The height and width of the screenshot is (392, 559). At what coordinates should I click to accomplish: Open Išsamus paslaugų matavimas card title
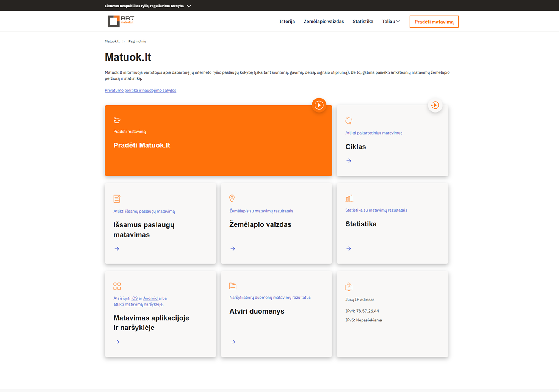click(x=144, y=230)
